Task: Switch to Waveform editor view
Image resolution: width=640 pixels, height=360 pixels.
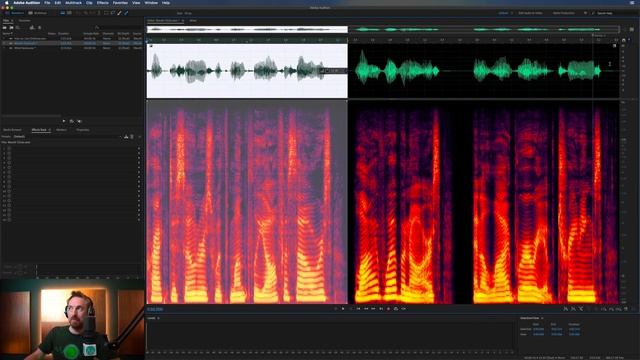Action: (15, 13)
